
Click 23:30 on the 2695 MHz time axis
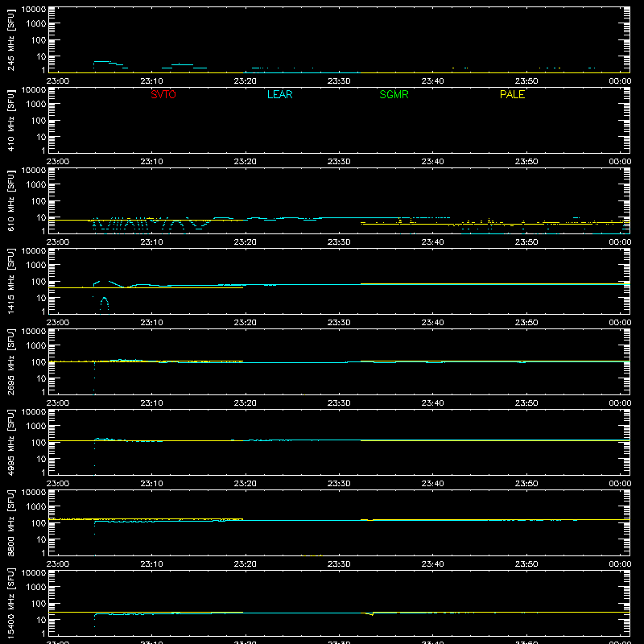339,403
